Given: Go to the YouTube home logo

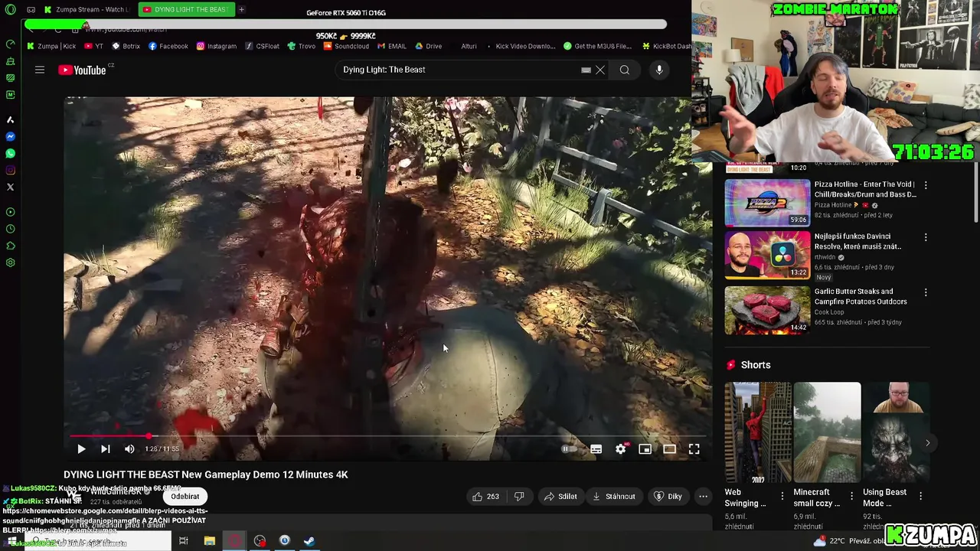Looking at the screenshot, I should [x=82, y=70].
